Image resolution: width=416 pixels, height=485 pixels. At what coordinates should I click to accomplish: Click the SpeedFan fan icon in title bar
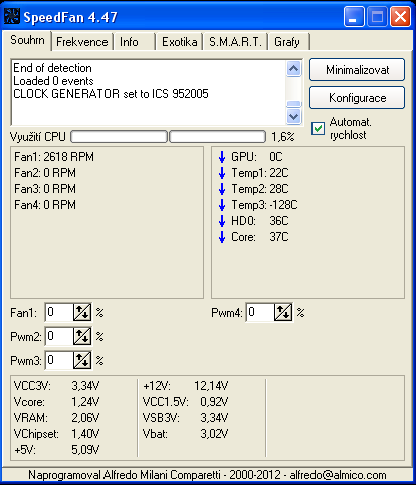pyautogui.click(x=12, y=16)
